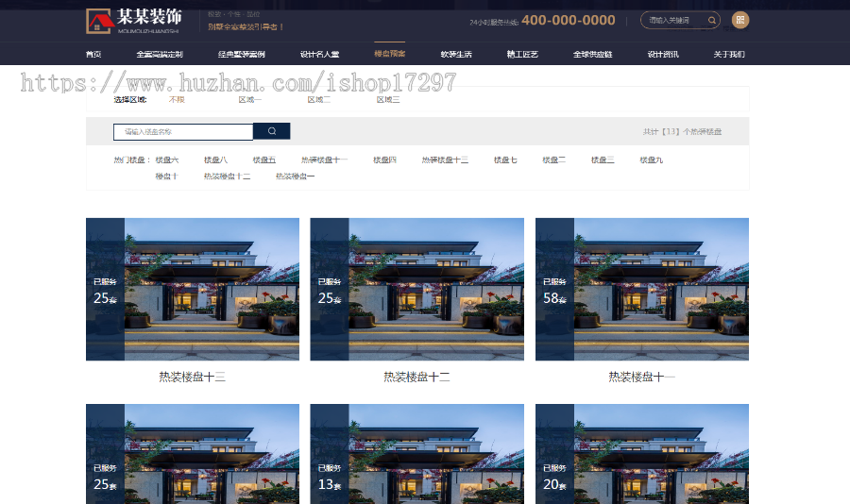Click the header search magnifier icon
This screenshot has height=504, width=850.
[x=712, y=20]
